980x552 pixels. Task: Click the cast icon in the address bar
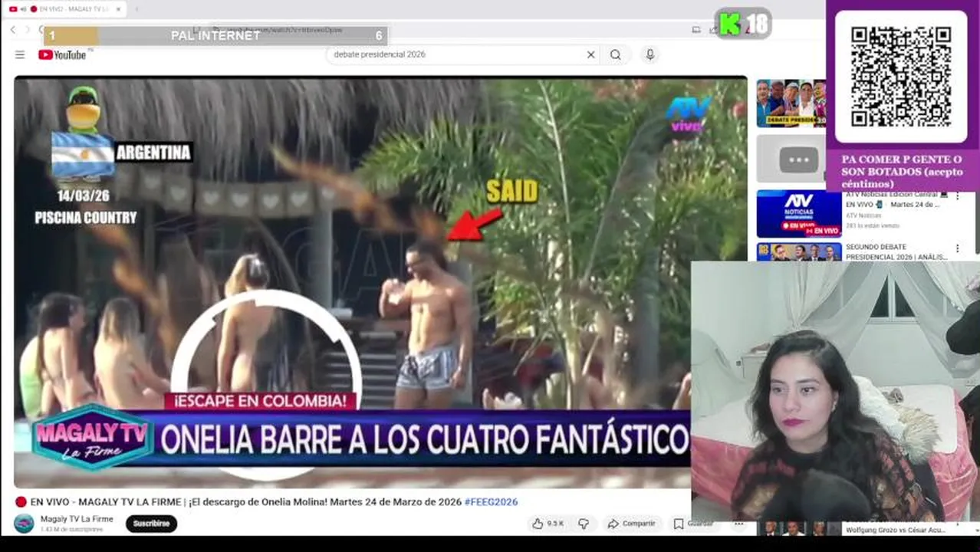click(x=696, y=30)
